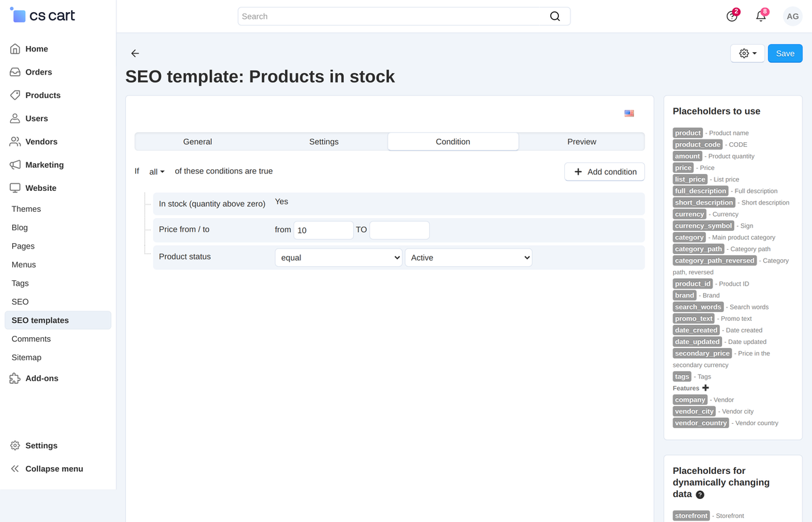Click the help question mark for dynamic placeholders

[x=700, y=495]
